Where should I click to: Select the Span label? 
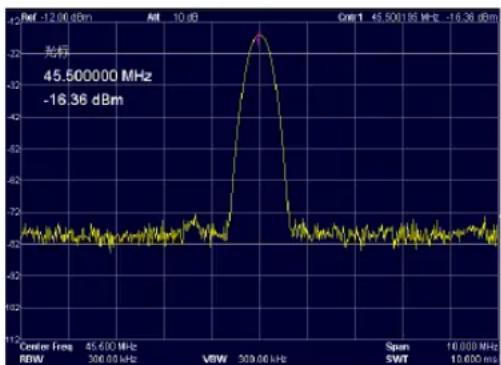point(397,347)
